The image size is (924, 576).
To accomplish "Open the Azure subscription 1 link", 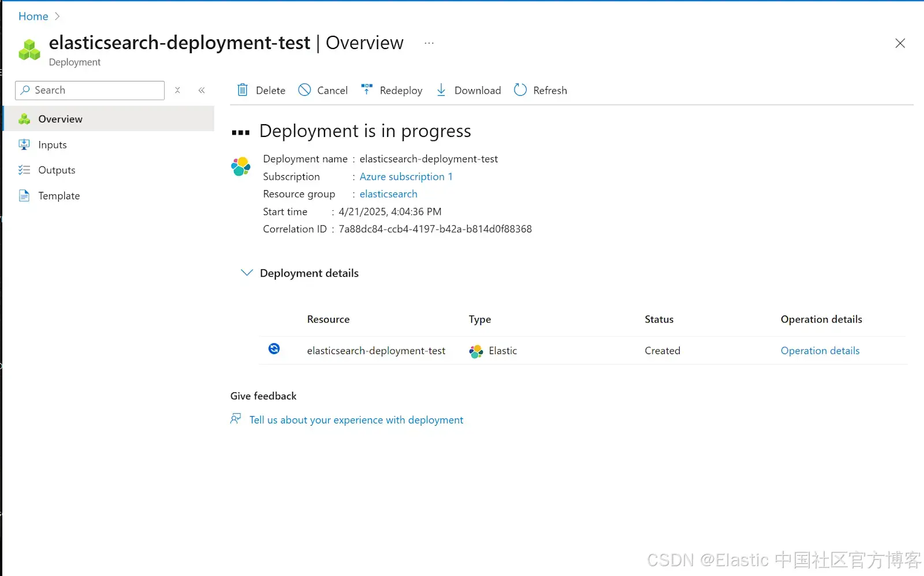I will point(406,176).
